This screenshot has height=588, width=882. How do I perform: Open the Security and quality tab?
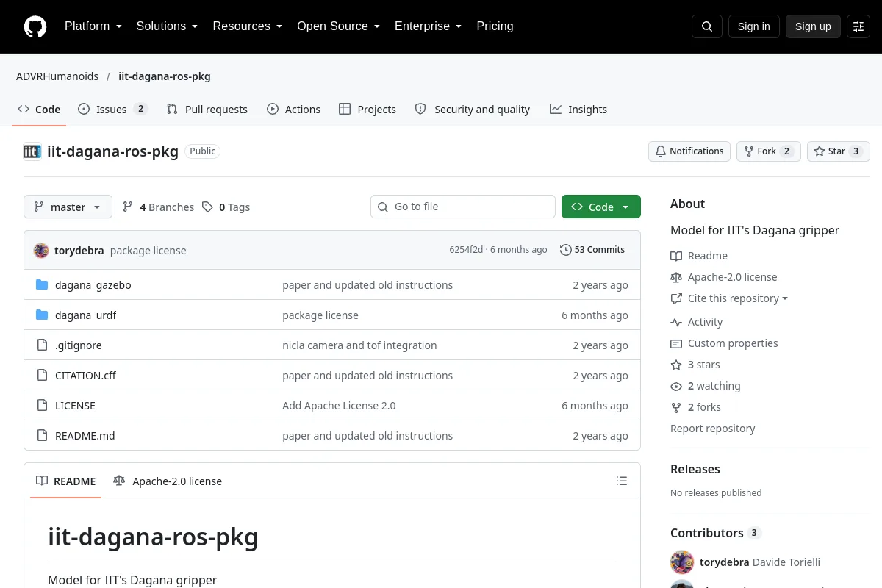pos(472,110)
